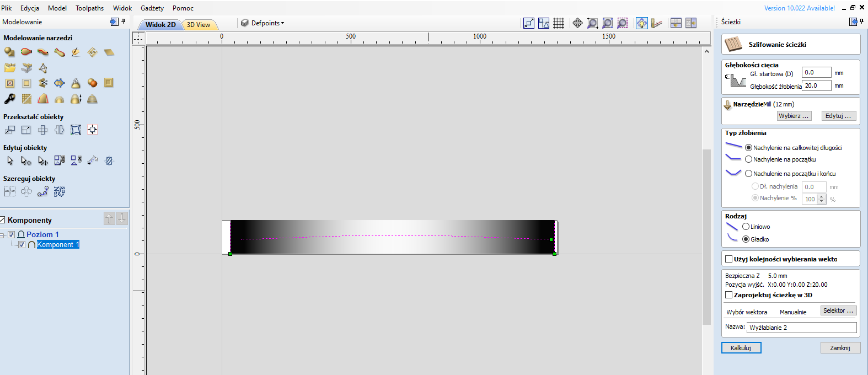Toggle the Komponent 1 visibility checkbox
The height and width of the screenshot is (375, 868).
click(x=22, y=244)
